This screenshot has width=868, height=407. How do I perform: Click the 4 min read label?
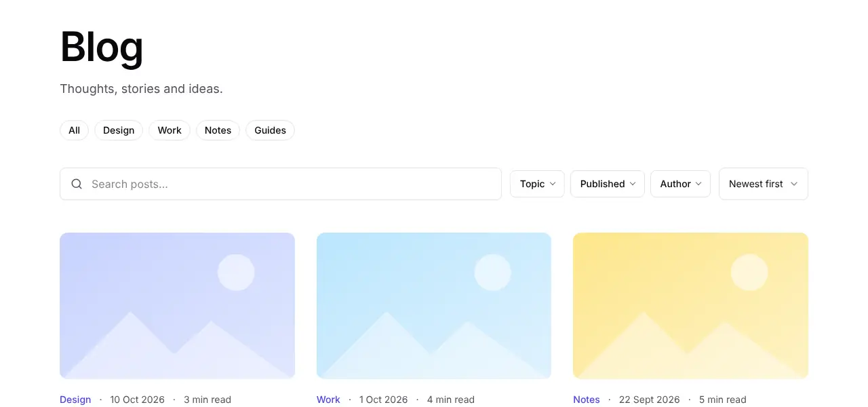(451, 400)
